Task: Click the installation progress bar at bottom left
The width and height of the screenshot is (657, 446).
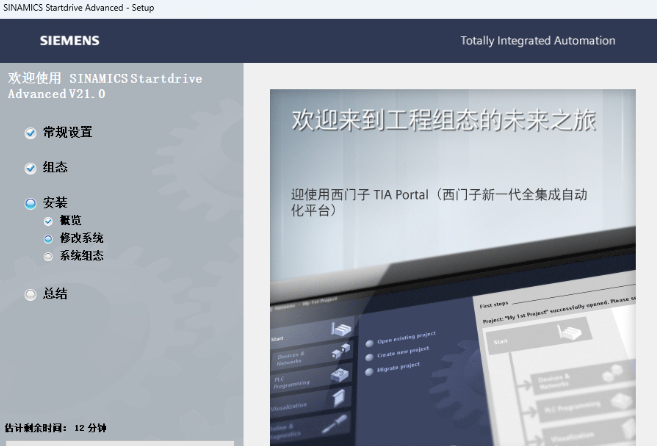Action: 117,442
